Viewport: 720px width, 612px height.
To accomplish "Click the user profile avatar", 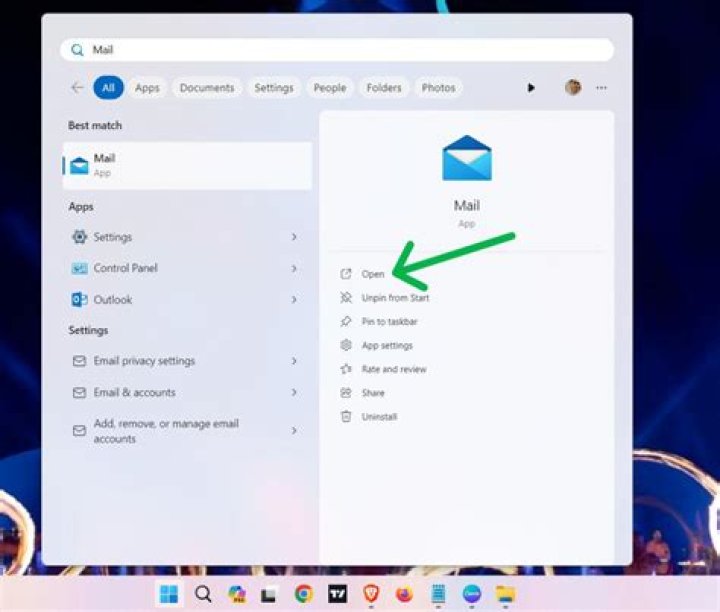I will (x=573, y=88).
